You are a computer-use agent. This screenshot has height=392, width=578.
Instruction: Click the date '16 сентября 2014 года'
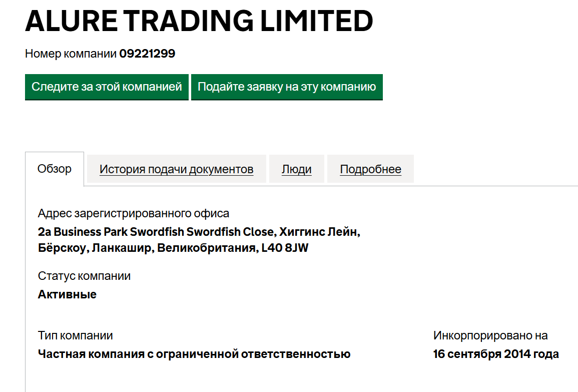point(495,354)
